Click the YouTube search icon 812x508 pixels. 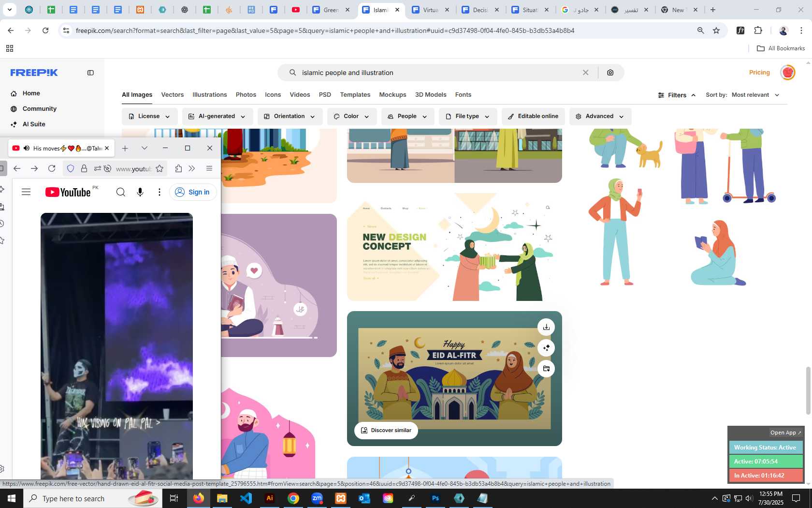121,192
